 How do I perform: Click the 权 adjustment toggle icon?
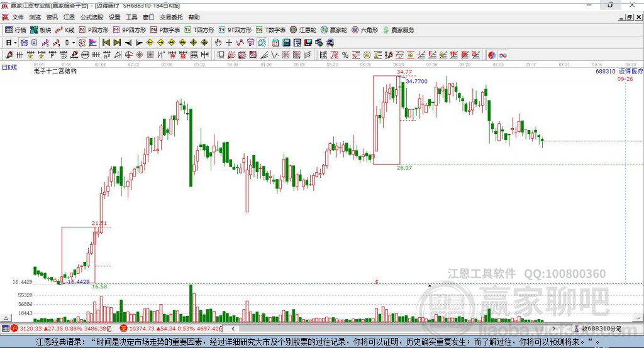click(82, 43)
